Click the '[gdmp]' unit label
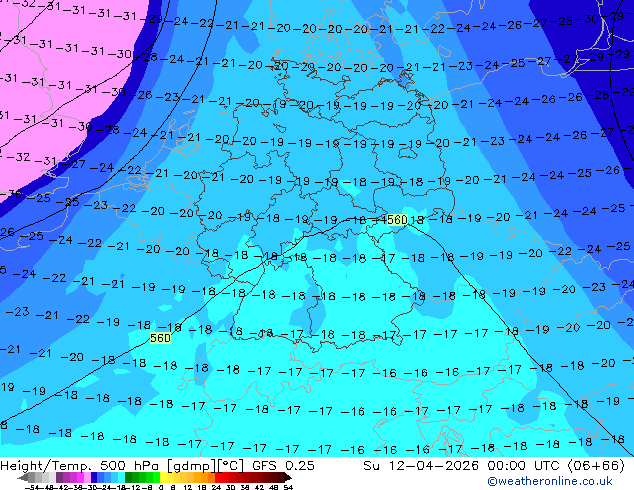This screenshot has height=490, width=634. coord(191,465)
